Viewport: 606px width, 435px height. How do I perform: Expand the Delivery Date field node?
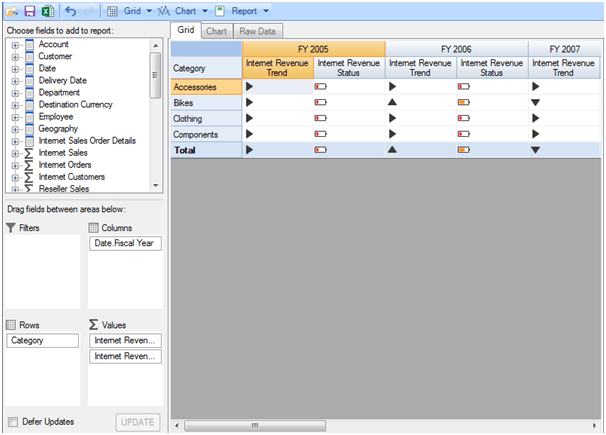[15, 81]
